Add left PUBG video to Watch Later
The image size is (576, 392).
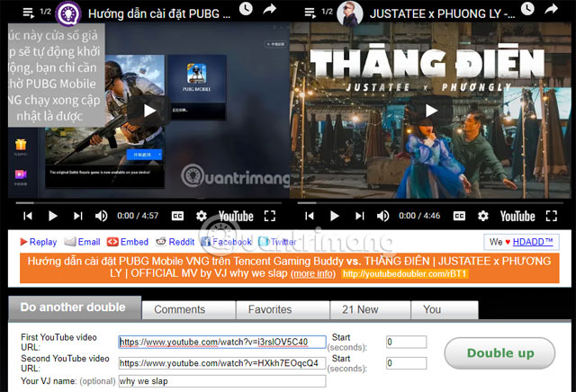coord(246,9)
